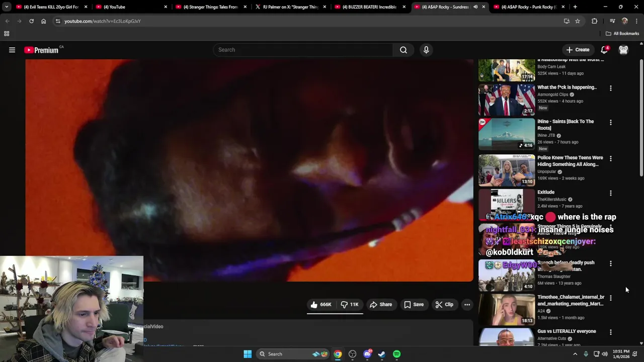Image resolution: width=644 pixels, height=362 pixels.
Task: Open 'Police Knew These Teens' video thumbnail
Action: pos(507,170)
